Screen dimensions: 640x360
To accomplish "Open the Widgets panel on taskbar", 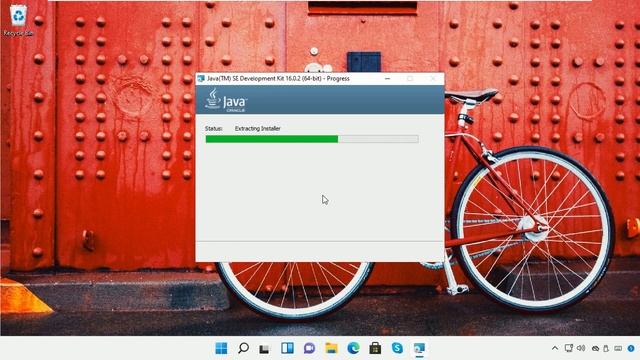I will click(x=287, y=348).
